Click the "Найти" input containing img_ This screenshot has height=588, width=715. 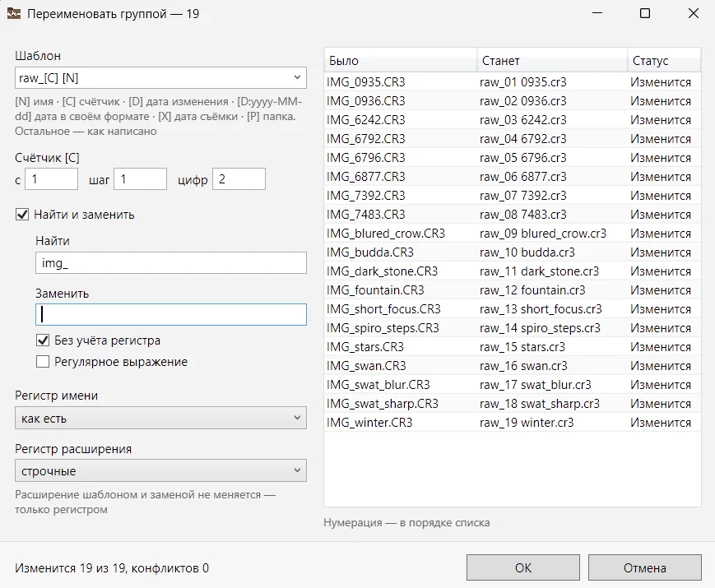pos(171,263)
